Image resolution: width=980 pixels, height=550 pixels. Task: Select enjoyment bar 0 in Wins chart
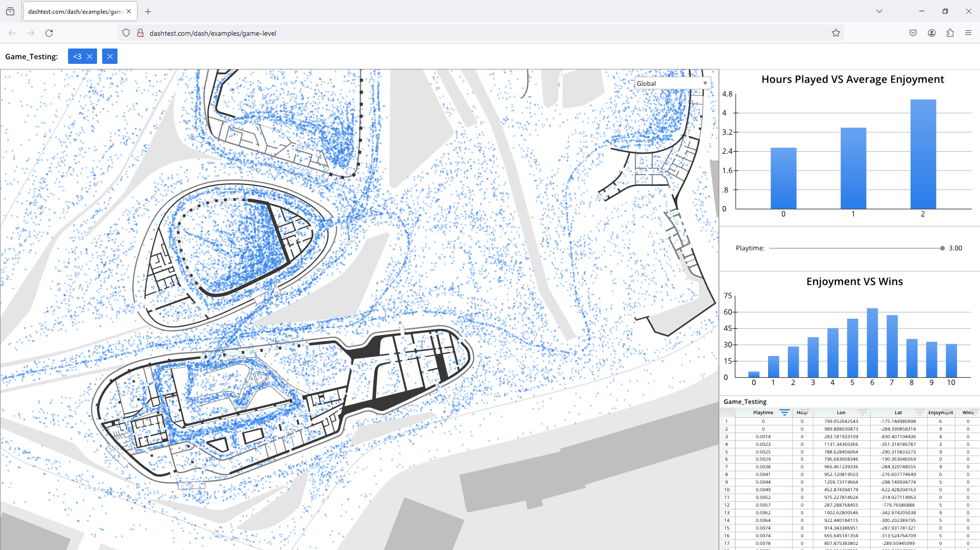click(754, 374)
